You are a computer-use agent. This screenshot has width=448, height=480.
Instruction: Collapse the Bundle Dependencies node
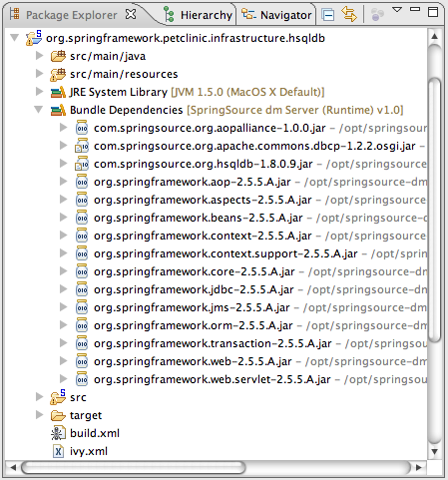point(39,110)
